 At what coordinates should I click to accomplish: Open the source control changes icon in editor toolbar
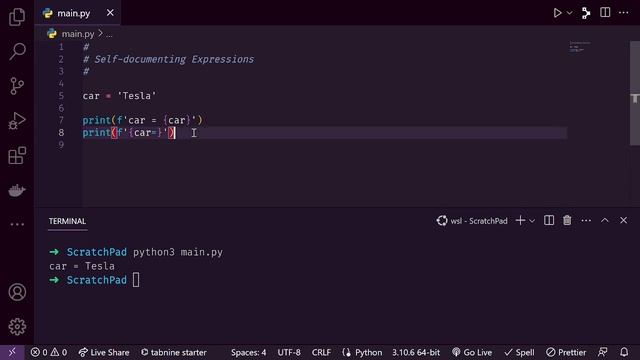pyautogui.click(x=586, y=13)
